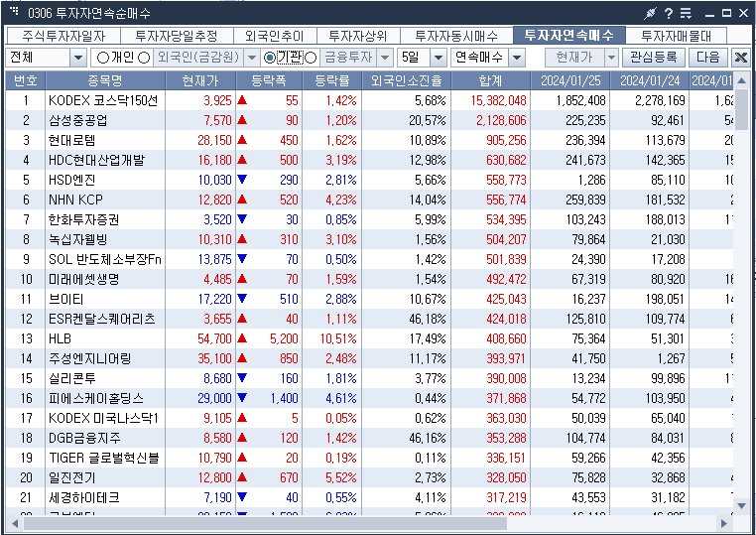Image resolution: width=756 pixels, height=535 pixels.
Task: Select KODEX 미국나스닥1 row
Action: (369, 418)
